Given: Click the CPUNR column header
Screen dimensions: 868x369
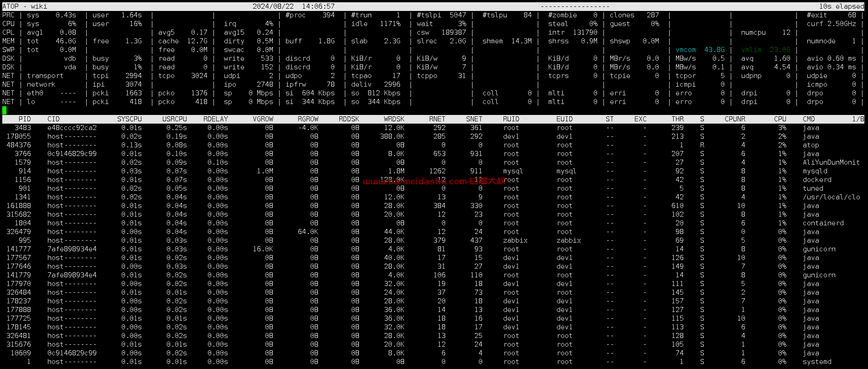Looking at the screenshot, I should [735, 119].
